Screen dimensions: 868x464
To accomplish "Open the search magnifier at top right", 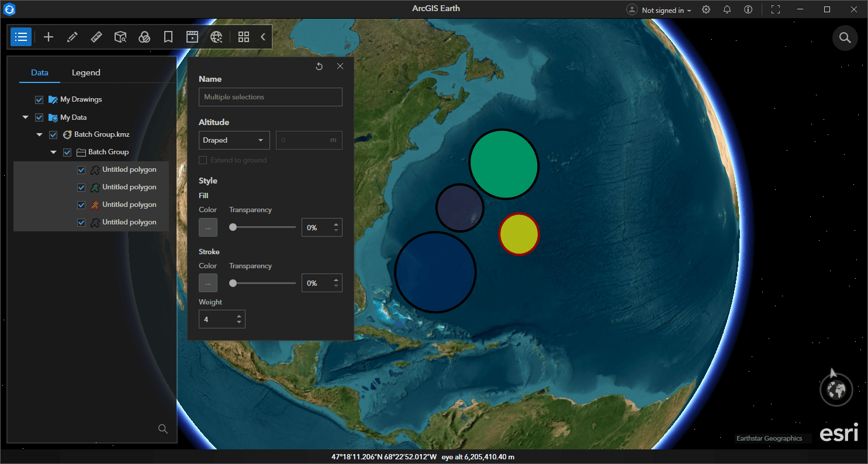I will (x=845, y=37).
